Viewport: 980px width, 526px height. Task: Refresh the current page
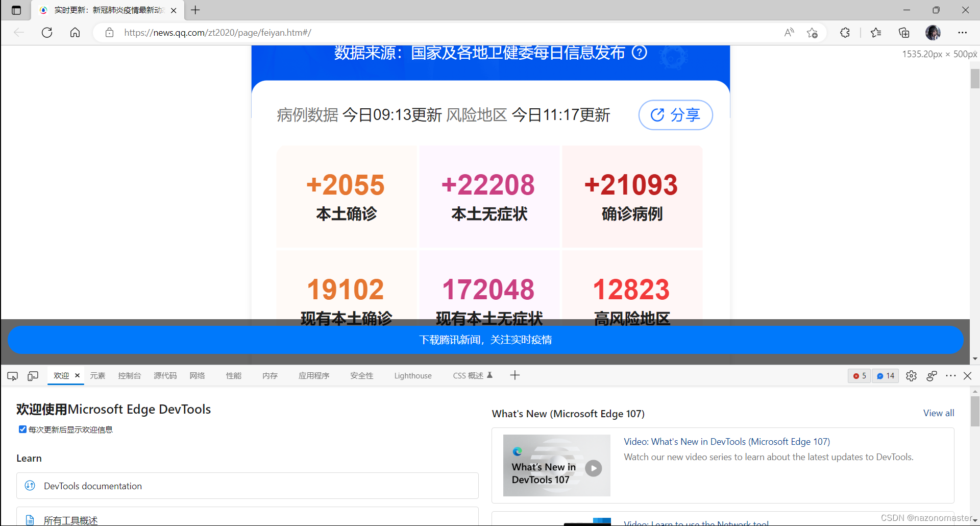coord(46,32)
